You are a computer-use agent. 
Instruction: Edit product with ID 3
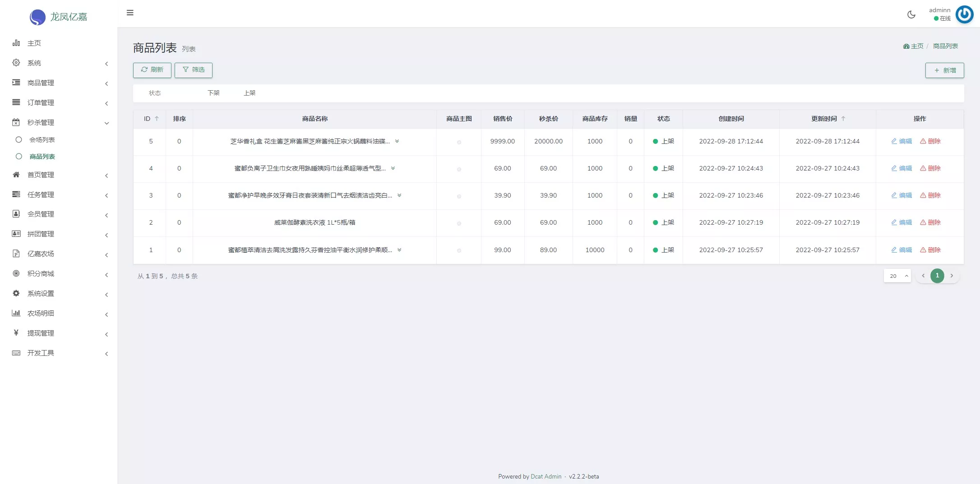click(x=901, y=195)
